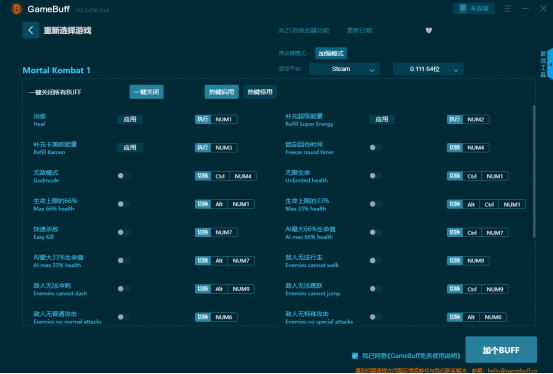
Task: Click Refill Super Energy hotkey NUM2 field
Action: pyautogui.click(x=468, y=119)
